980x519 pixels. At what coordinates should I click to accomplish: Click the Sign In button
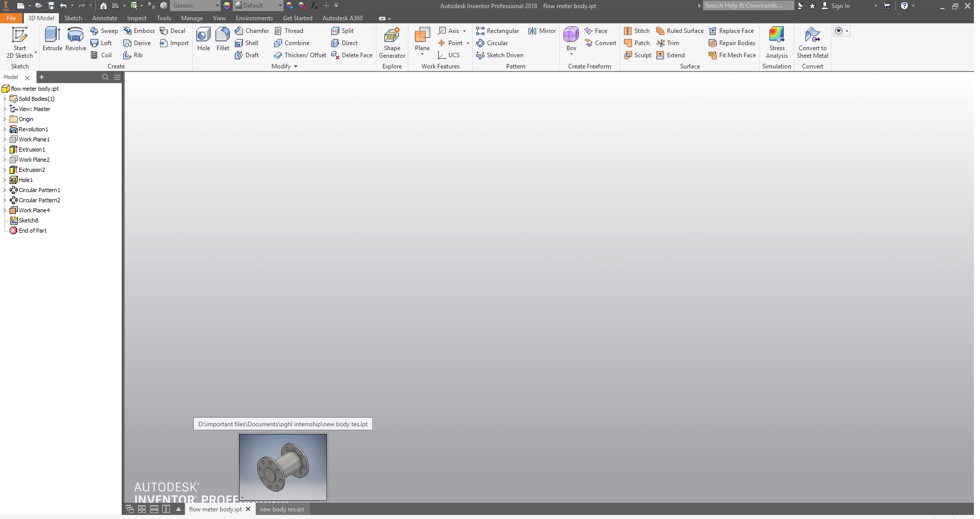841,6
